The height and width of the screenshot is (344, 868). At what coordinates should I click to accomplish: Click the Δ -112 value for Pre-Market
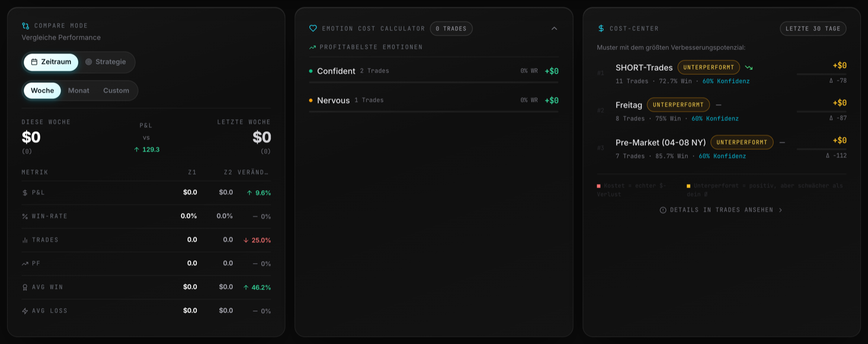836,155
